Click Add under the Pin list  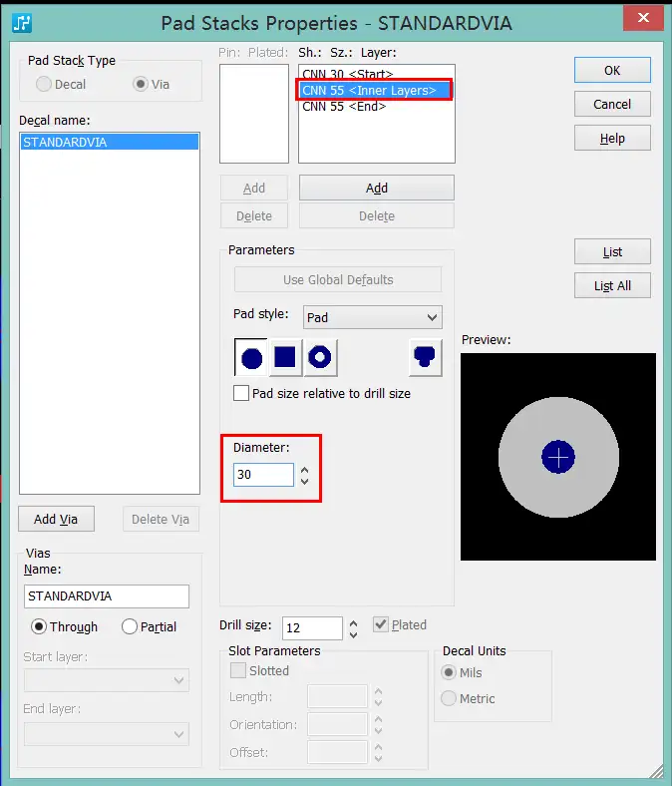click(254, 188)
